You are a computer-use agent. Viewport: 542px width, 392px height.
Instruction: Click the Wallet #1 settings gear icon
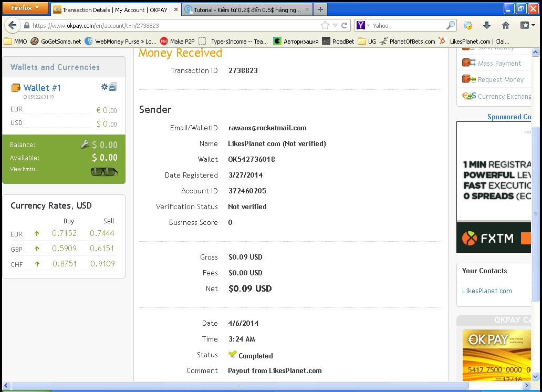click(x=104, y=87)
